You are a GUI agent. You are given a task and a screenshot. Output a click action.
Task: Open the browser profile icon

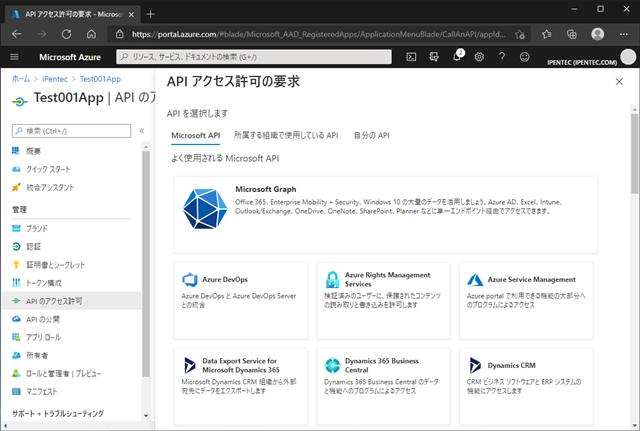click(598, 34)
